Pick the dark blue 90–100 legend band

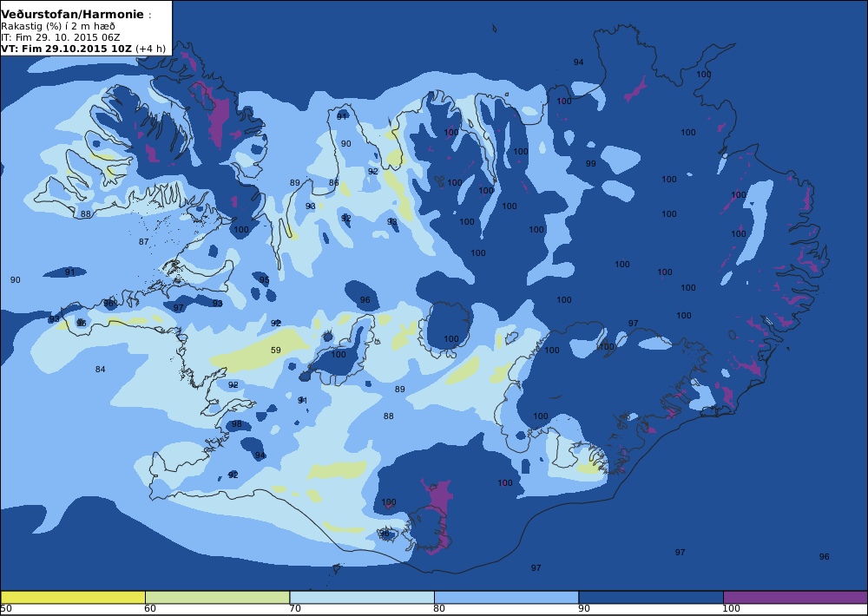651,597
